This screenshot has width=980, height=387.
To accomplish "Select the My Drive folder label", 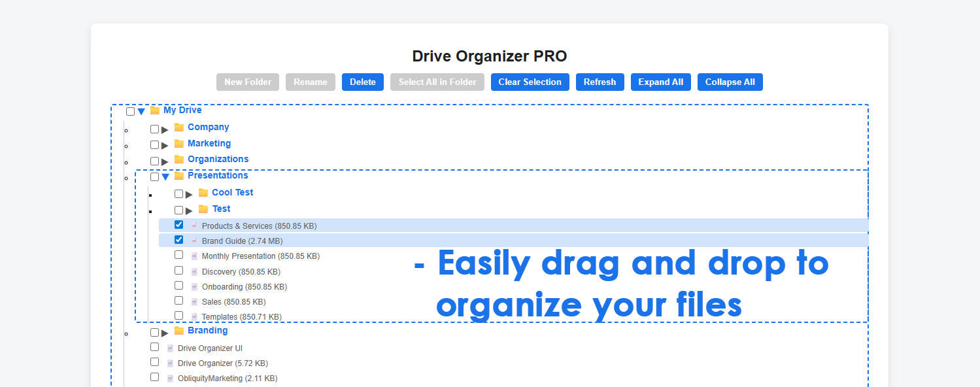I will pyautogui.click(x=182, y=110).
